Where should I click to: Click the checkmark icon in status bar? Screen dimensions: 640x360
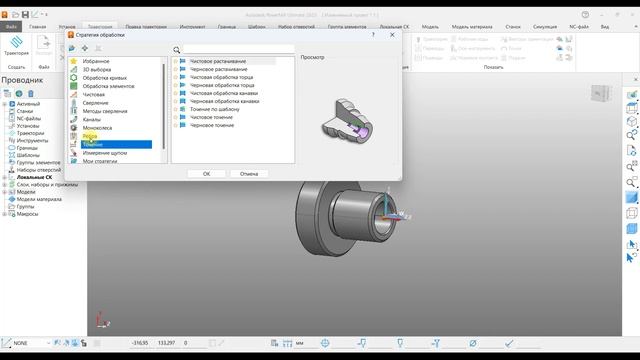point(509,343)
